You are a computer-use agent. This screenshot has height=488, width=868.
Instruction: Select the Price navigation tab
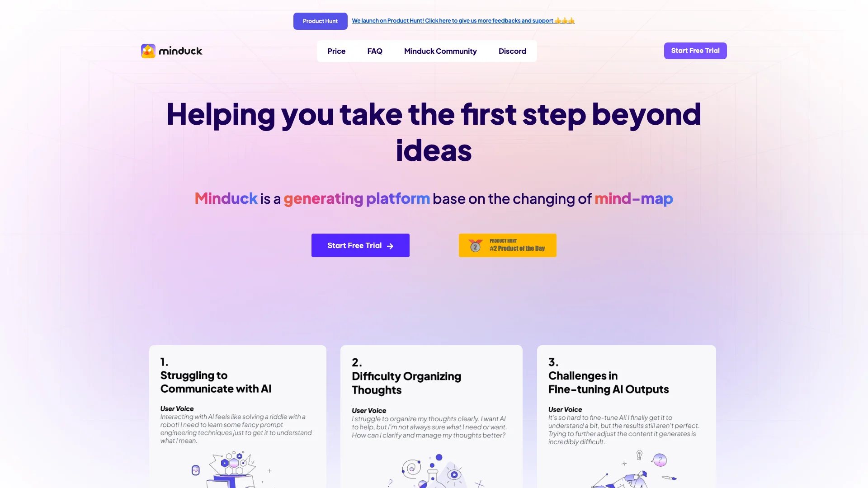(x=337, y=51)
